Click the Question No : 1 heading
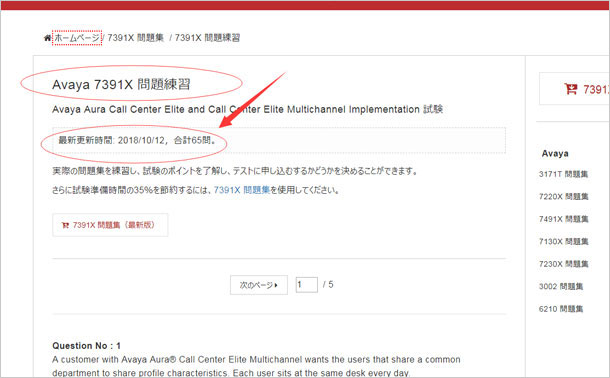610x378 pixels. [x=86, y=345]
